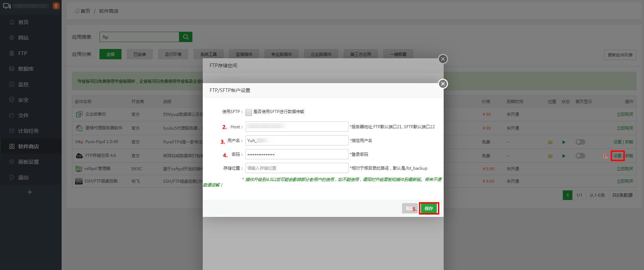Toggle FTP存储空间 首页显示 switch
The width and height of the screenshot is (644, 270).
(x=580, y=156)
